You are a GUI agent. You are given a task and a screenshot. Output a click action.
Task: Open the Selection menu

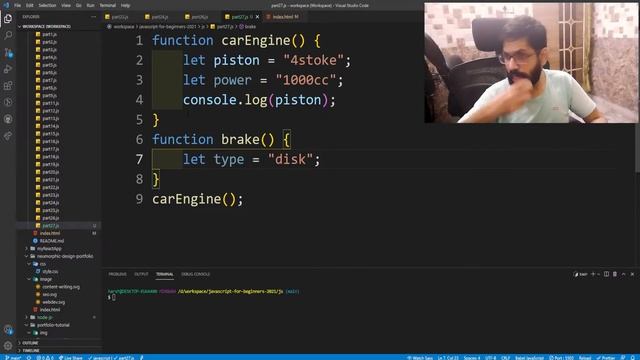pyautogui.click(x=47, y=5)
